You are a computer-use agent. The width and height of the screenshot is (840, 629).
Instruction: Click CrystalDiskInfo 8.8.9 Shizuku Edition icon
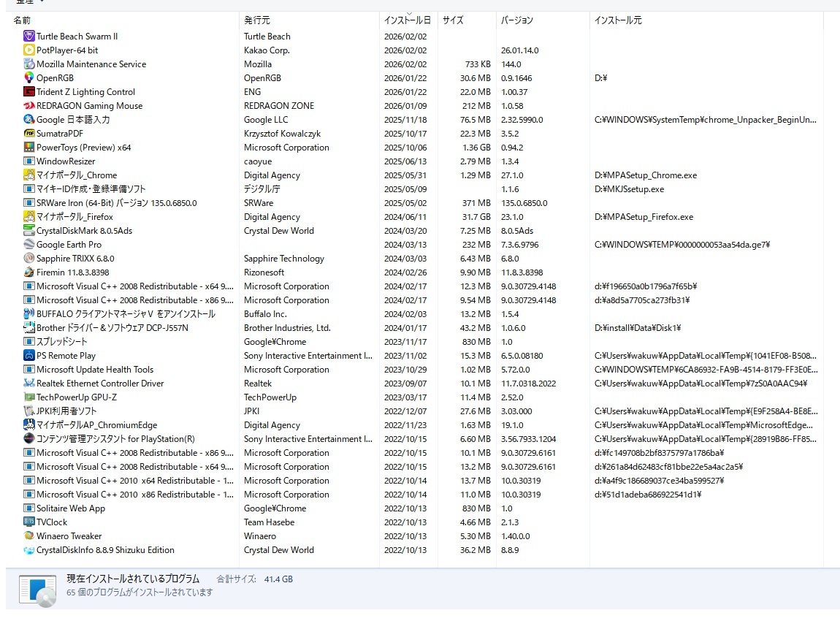(29, 550)
